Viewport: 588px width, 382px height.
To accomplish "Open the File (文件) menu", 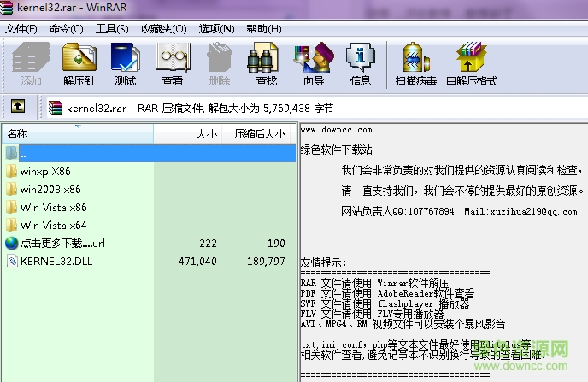I will click(21, 29).
